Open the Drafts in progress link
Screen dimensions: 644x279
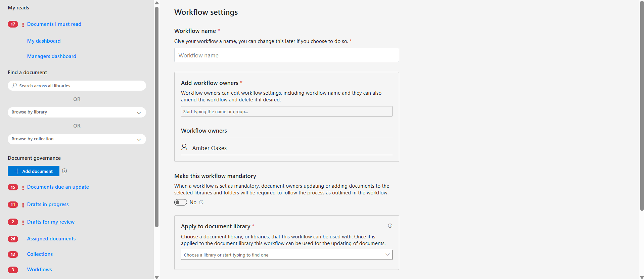[48, 204]
